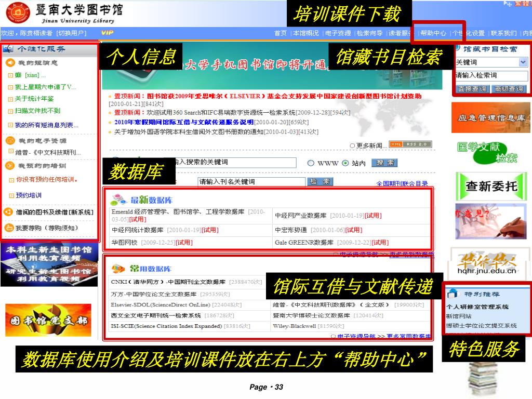Click the 检索 journal search button
Viewport: 532px width, 399px height.
click(320, 181)
